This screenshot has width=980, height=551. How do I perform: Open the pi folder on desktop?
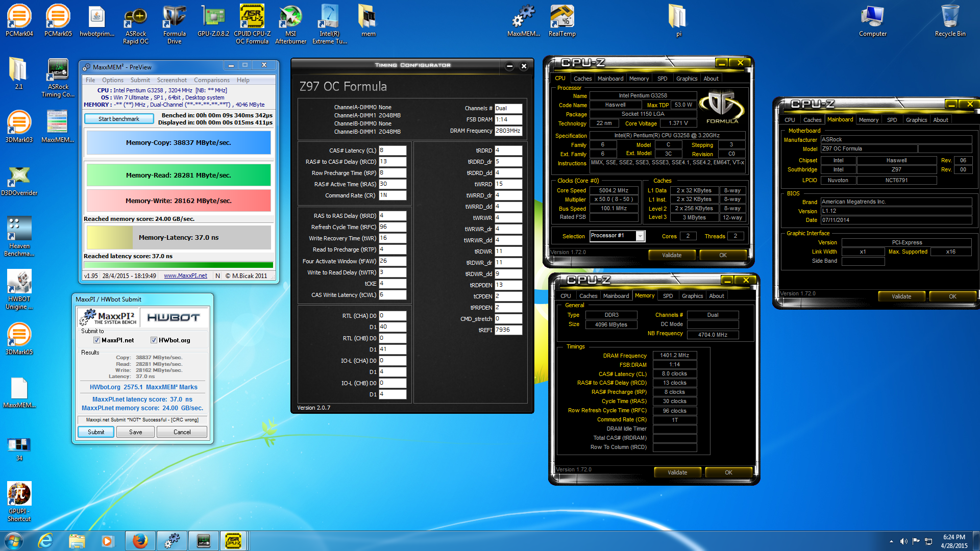coord(678,20)
